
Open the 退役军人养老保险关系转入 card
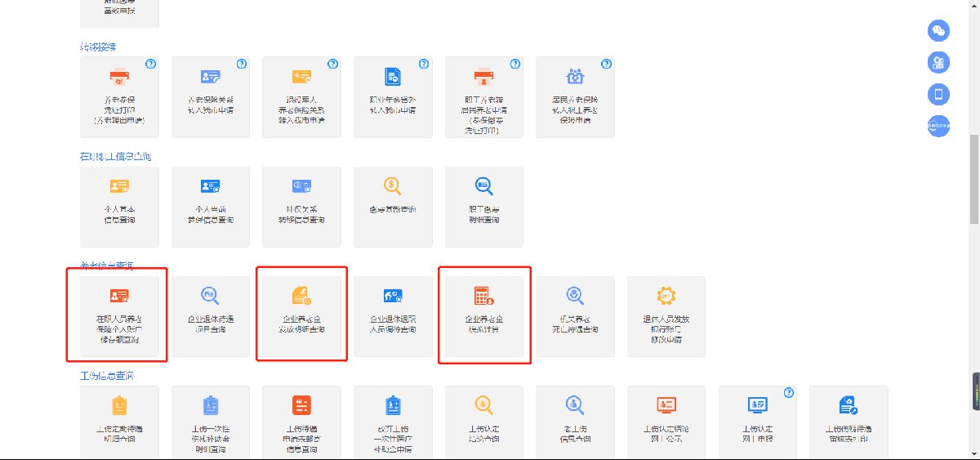tap(301, 97)
